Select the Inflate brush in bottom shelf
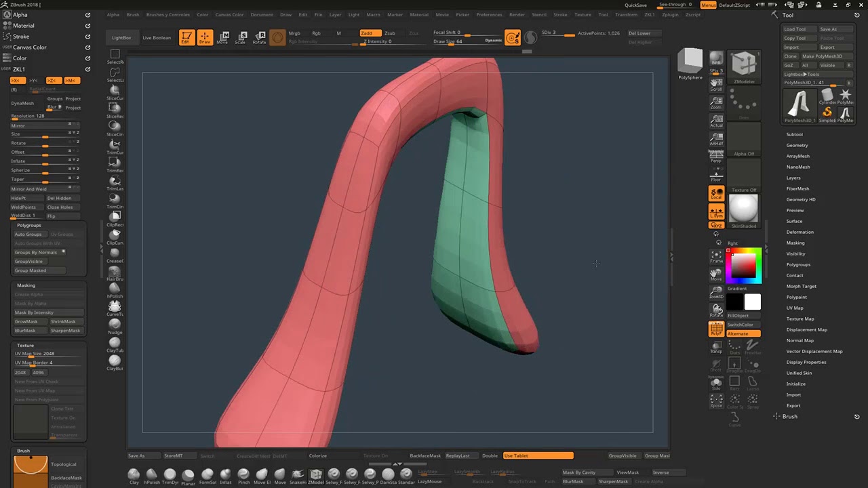 [225, 476]
